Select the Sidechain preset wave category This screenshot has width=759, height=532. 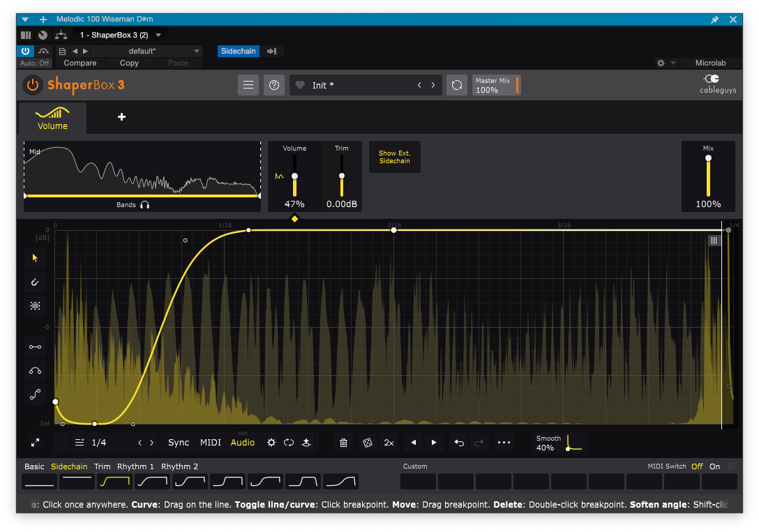tap(69, 466)
